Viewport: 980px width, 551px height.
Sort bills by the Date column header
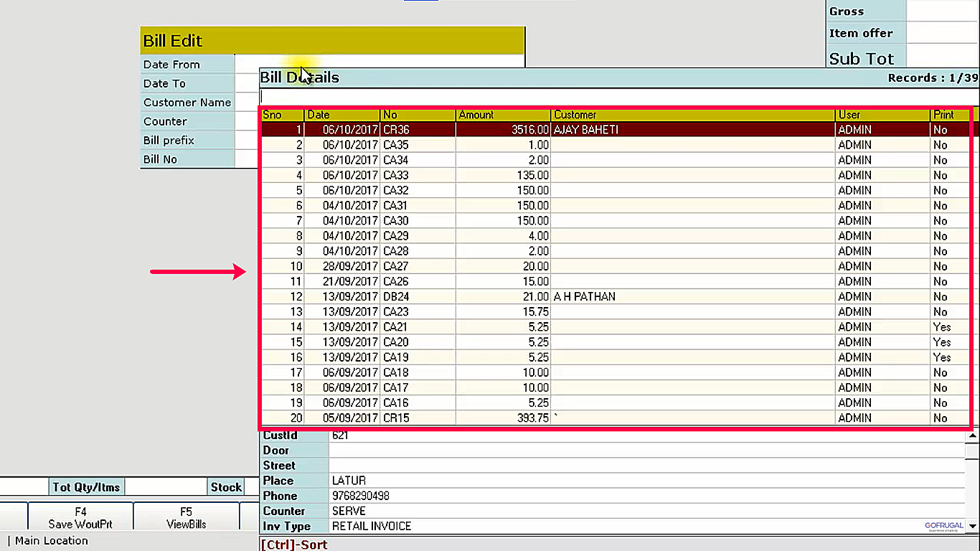click(342, 115)
